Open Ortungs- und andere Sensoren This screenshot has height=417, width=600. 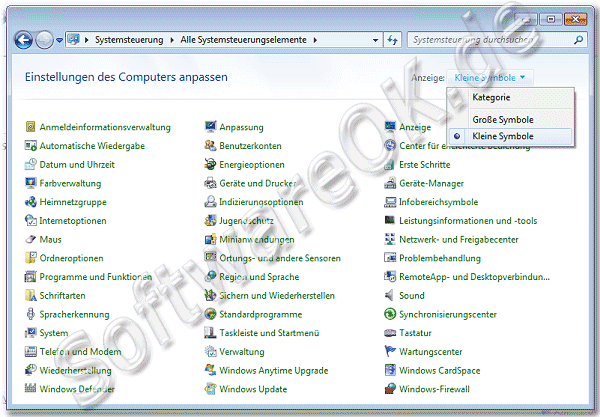(280, 258)
